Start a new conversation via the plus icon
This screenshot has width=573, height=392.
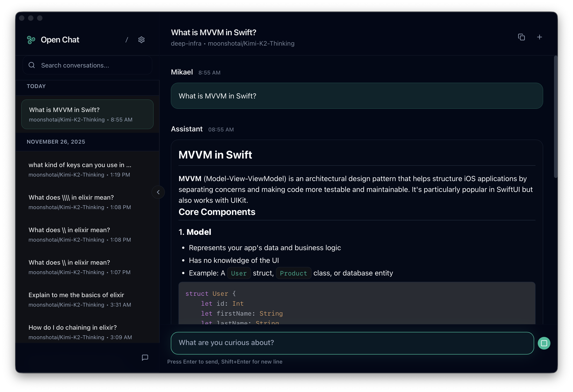[x=539, y=37]
